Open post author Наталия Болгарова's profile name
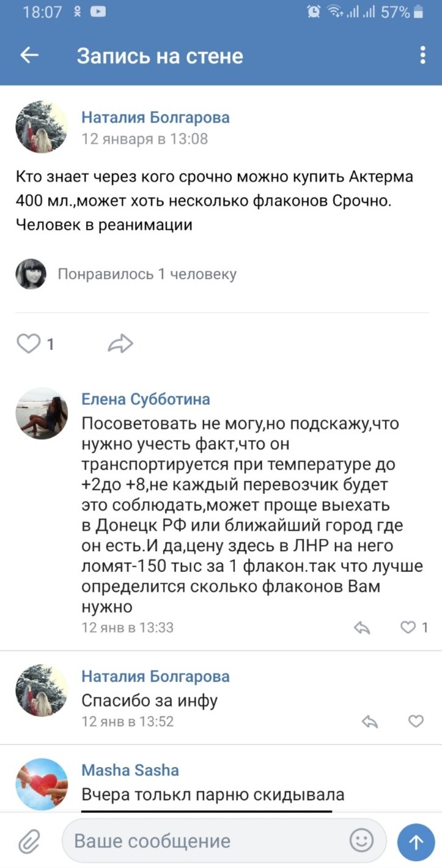Screen dimensions: 442x868 click(x=155, y=117)
